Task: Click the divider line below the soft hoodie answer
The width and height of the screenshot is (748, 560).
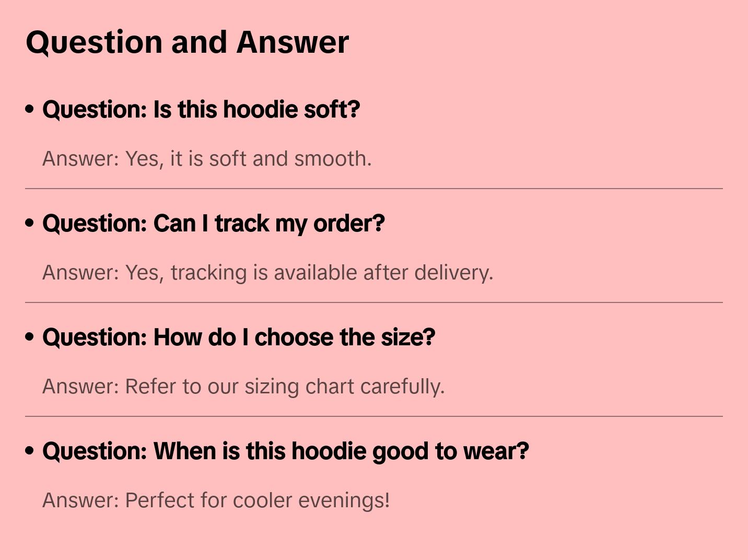Action: click(374, 189)
